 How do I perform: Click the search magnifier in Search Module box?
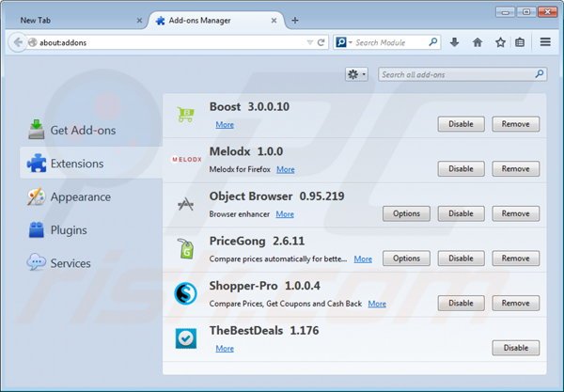433,42
